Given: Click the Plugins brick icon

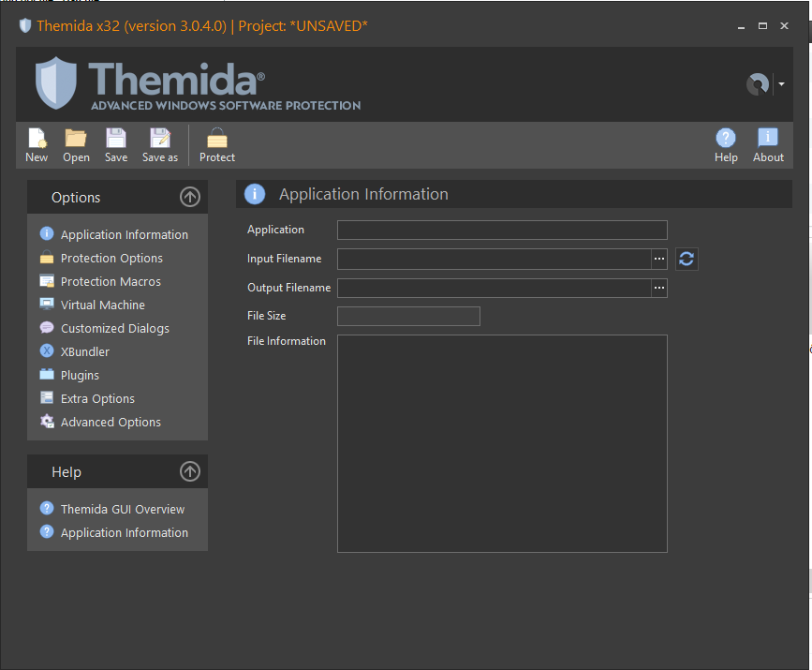Looking at the screenshot, I should pos(47,374).
